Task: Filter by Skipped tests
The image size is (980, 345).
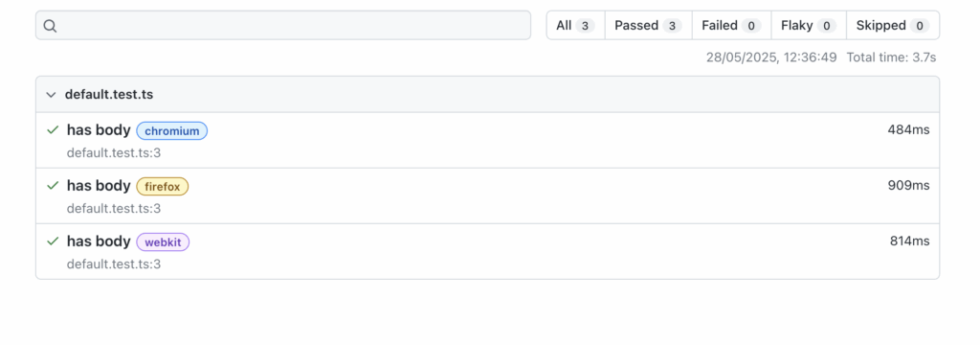Action: (893, 25)
